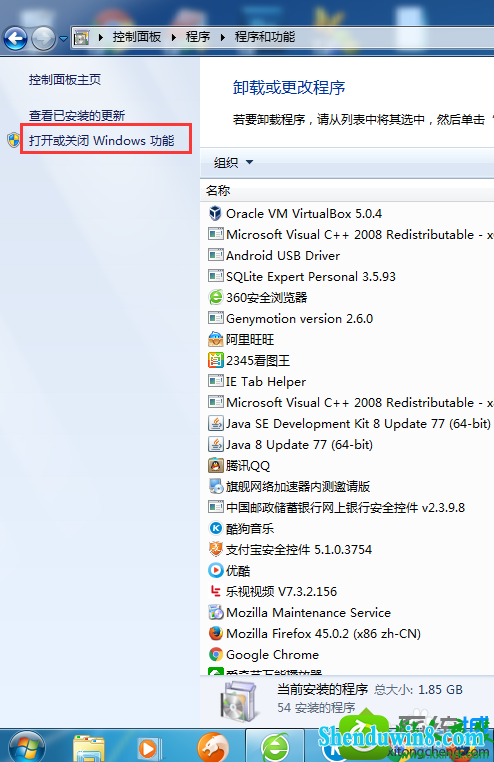Click the 乐视视频 red icon

tap(215, 591)
